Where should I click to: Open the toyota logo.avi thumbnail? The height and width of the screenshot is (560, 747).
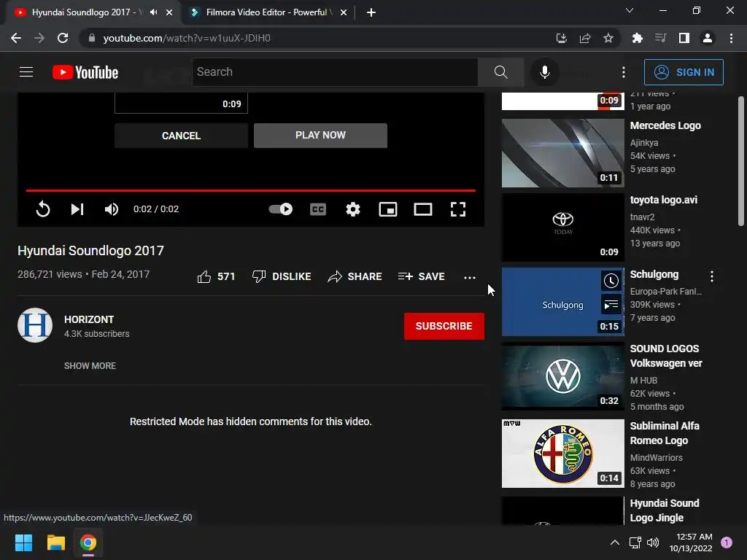(x=562, y=227)
